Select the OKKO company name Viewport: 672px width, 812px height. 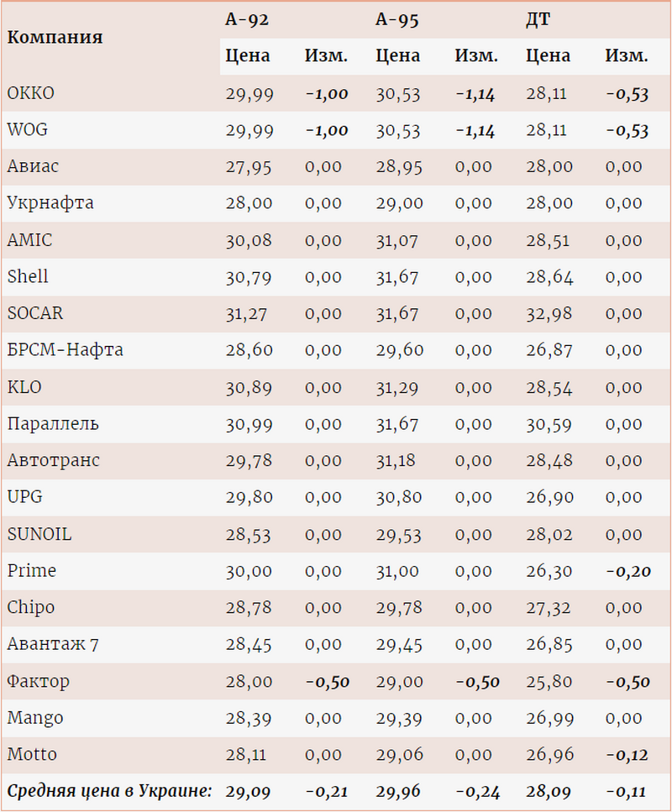(x=30, y=93)
